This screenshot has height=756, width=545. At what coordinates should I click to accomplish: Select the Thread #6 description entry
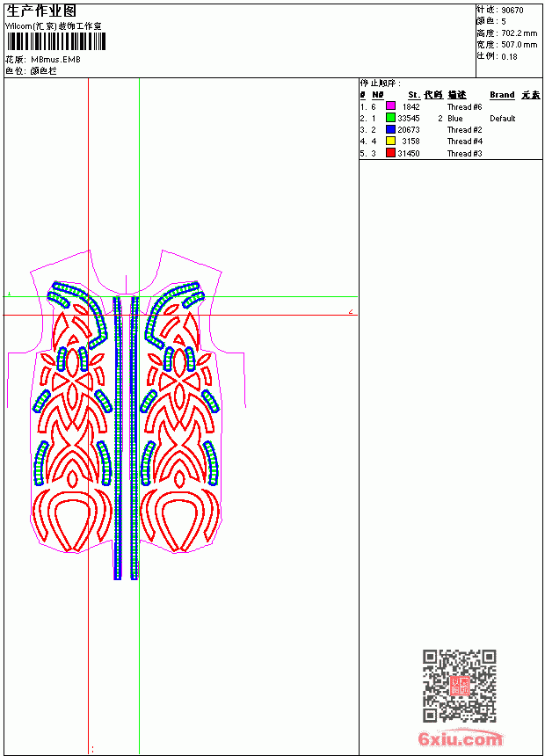[x=464, y=106]
